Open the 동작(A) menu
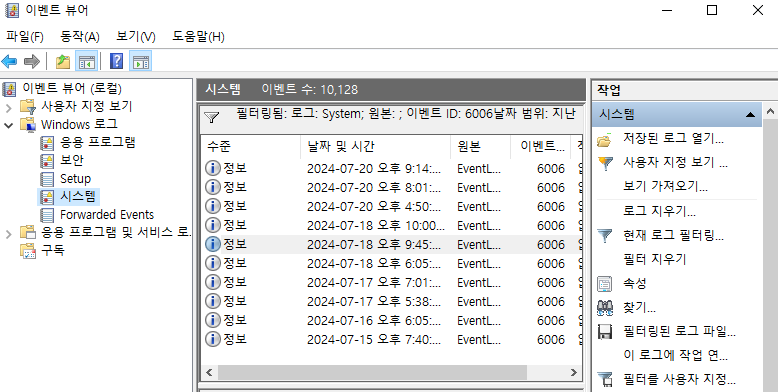Viewport: 778px width, 392px height. pyautogui.click(x=80, y=37)
